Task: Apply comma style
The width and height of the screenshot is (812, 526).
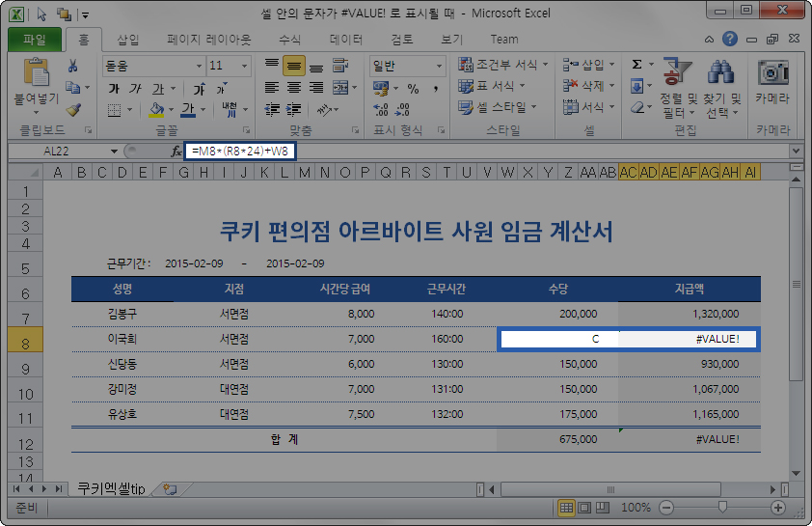Action: tap(436, 89)
